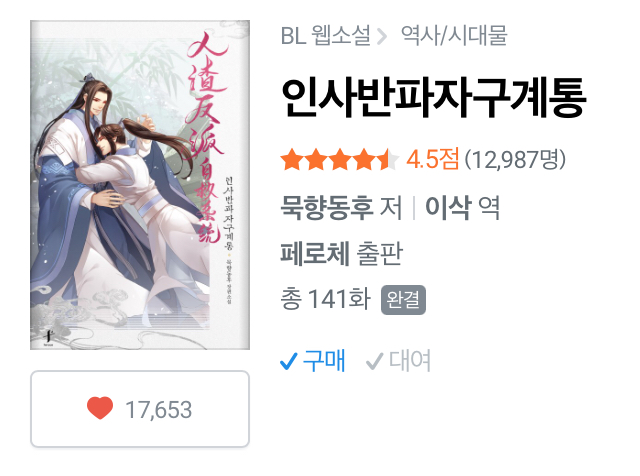640x476 pixels.
Task: Click the orange star rating icons
Action: (x=339, y=159)
